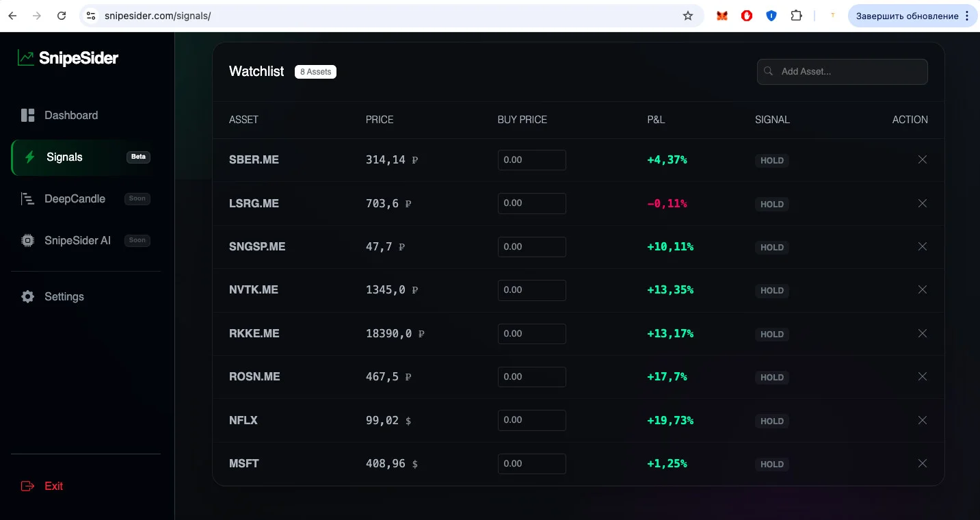Remove RKKE.ME from the watchlist

922,333
